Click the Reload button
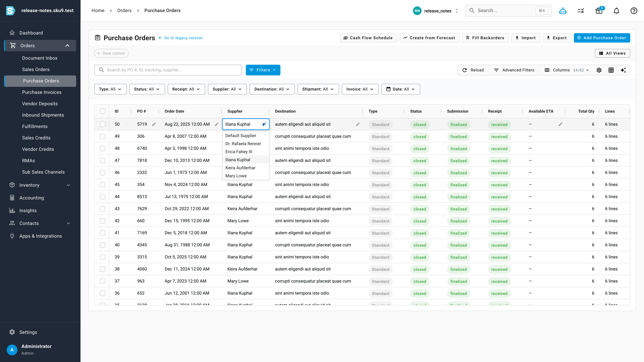This screenshot has width=644, height=362. [x=473, y=70]
